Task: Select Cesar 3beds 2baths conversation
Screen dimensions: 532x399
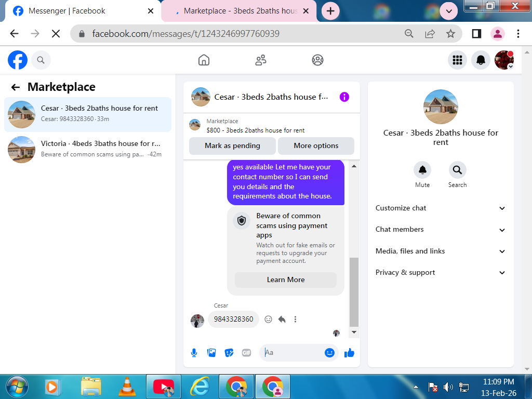Action: click(x=87, y=115)
